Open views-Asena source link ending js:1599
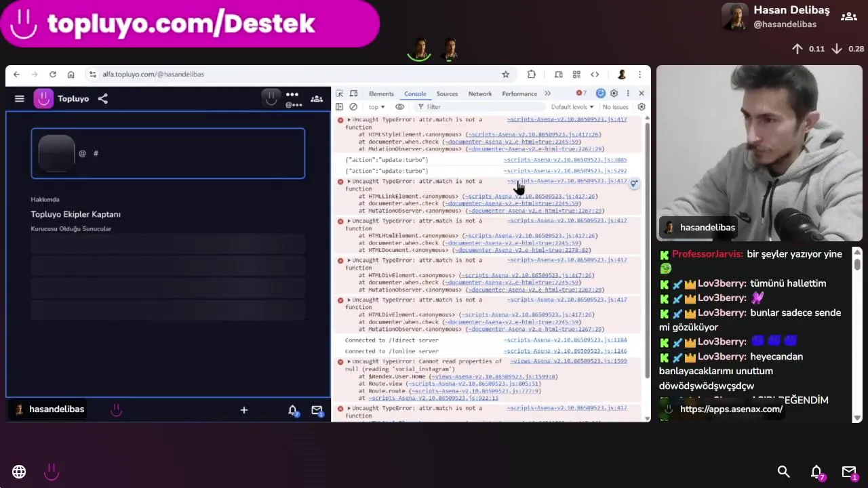The image size is (868, 488). 568,361
